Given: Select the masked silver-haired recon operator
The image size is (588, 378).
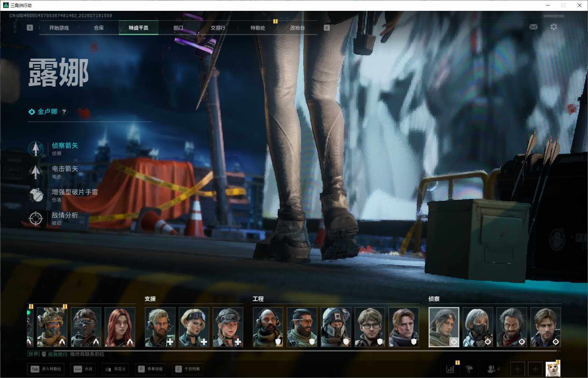Looking at the screenshot, I should coord(478,327).
